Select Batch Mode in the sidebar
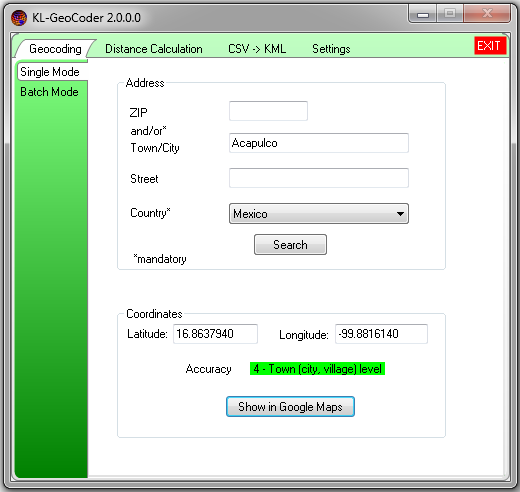This screenshot has width=520, height=492. 49,92
